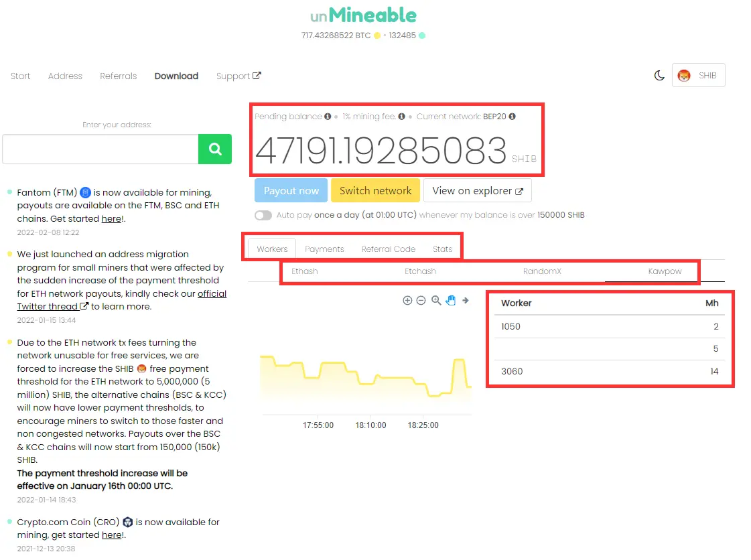Click the Current network BEP20 info icon
Screen dimensions: 751x560
(512, 117)
